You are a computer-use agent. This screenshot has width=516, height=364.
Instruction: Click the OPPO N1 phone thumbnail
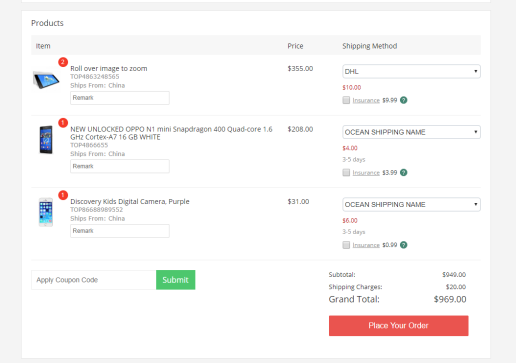pos(46,139)
